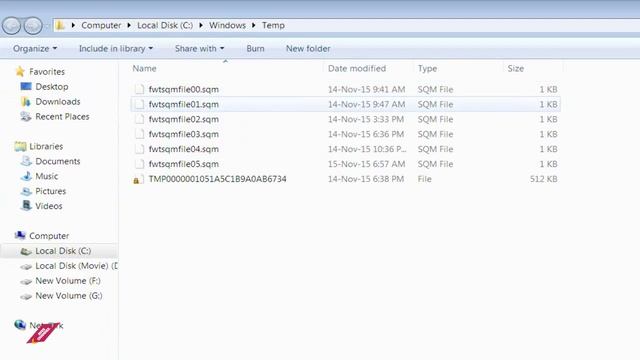Sort by Date modified column header
Image resolution: width=640 pixels, height=360 pixels.
(357, 69)
